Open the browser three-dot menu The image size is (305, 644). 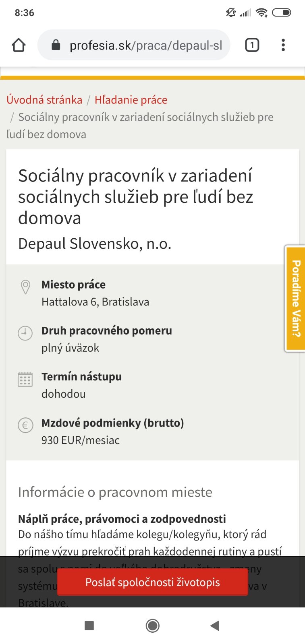click(283, 45)
